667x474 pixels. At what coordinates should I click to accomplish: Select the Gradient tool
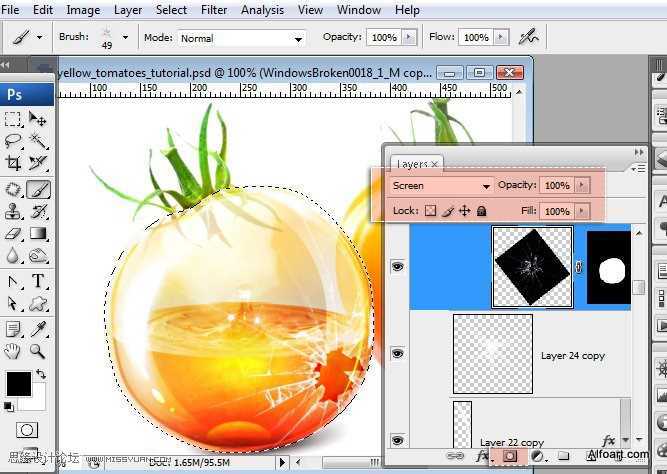click(x=37, y=234)
